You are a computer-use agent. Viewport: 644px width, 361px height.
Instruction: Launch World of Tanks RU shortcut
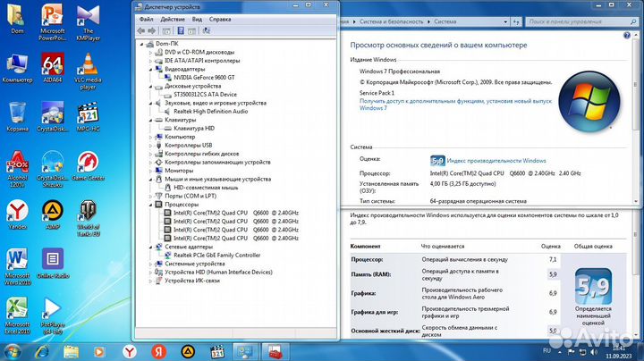88,218
